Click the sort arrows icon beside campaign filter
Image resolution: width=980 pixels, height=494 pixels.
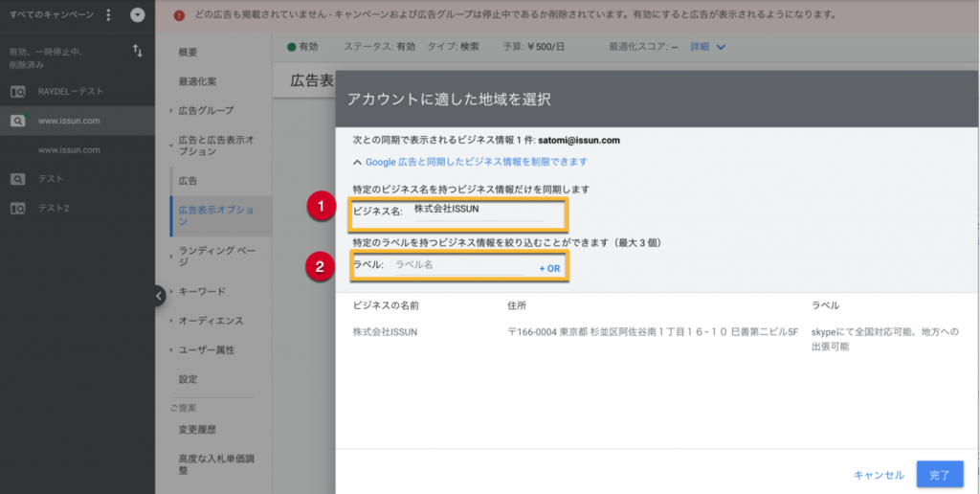[x=138, y=52]
